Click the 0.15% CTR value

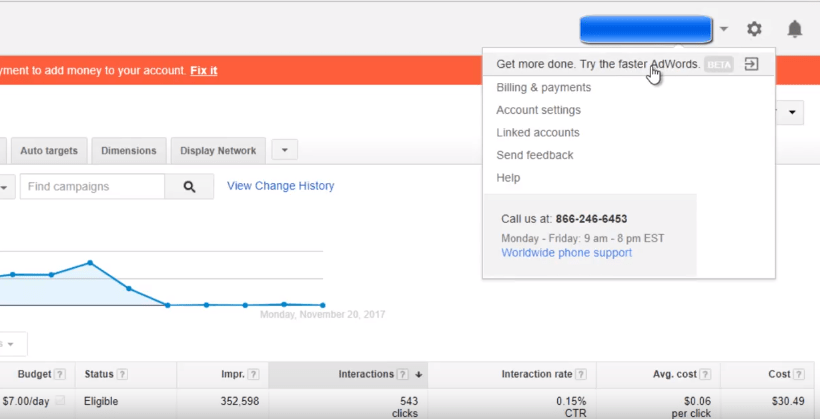point(571,407)
